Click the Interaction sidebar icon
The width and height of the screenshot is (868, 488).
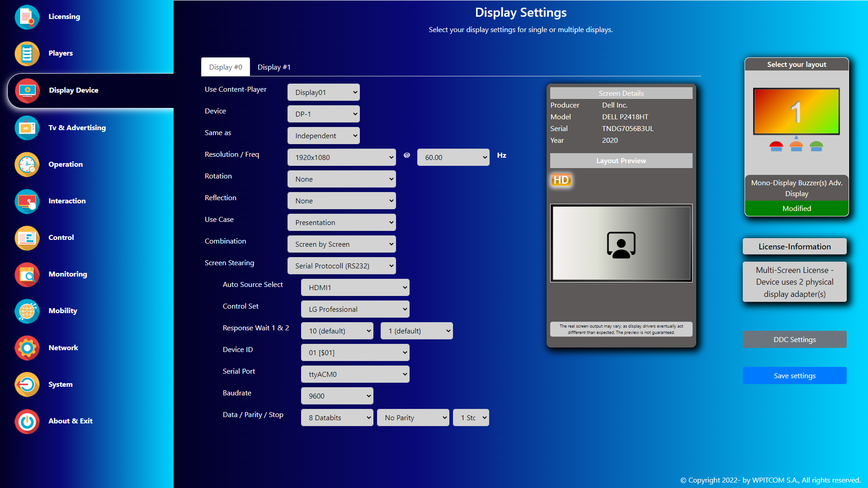click(27, 202)
